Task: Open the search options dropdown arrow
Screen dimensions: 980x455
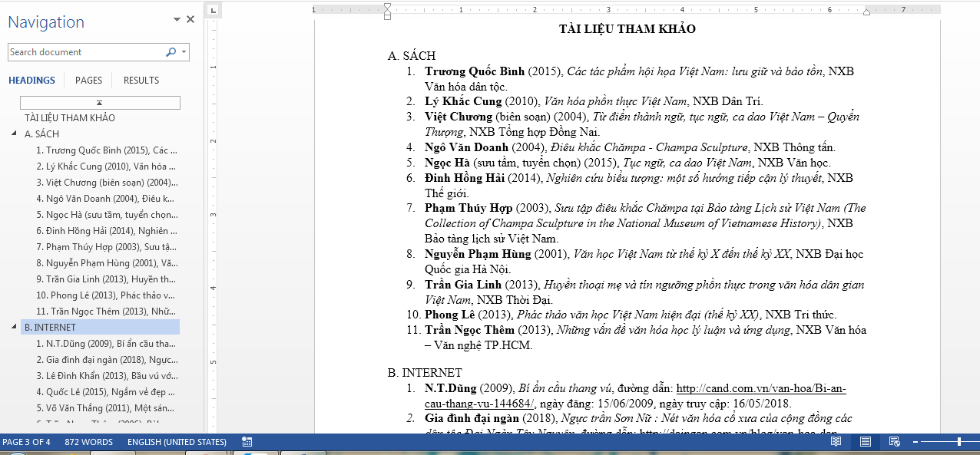Action: tap(184, 52)
